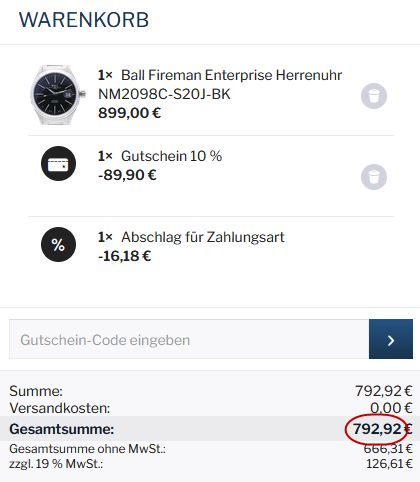Click the Gesamtsumme ohne MwSt. label
The image size is (420, 482).
click(87, 449)
